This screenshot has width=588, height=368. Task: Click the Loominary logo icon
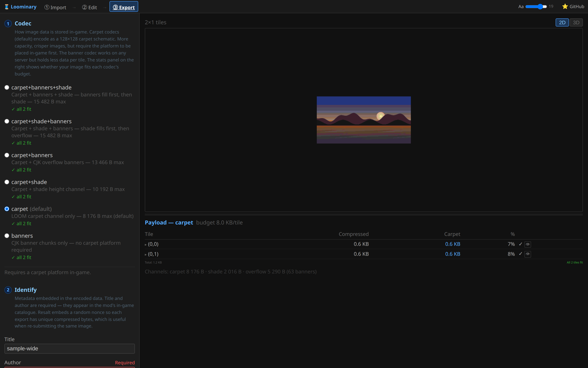point(7,7)
